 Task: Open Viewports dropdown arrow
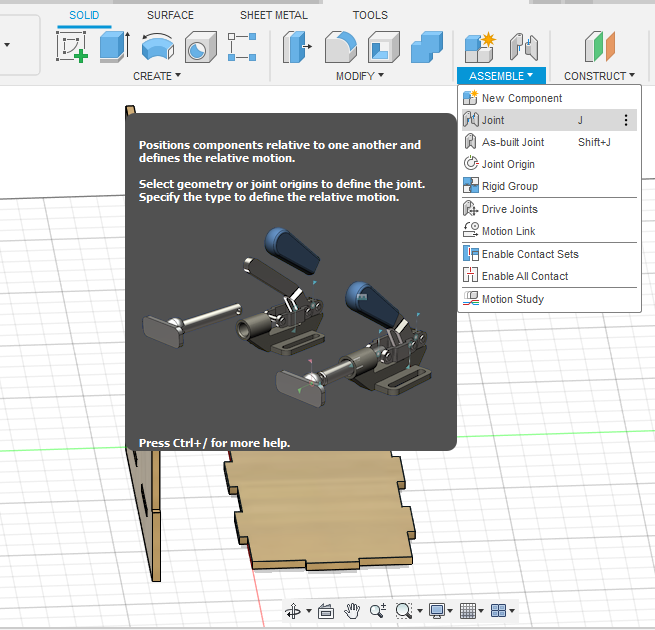pos(512,611)
